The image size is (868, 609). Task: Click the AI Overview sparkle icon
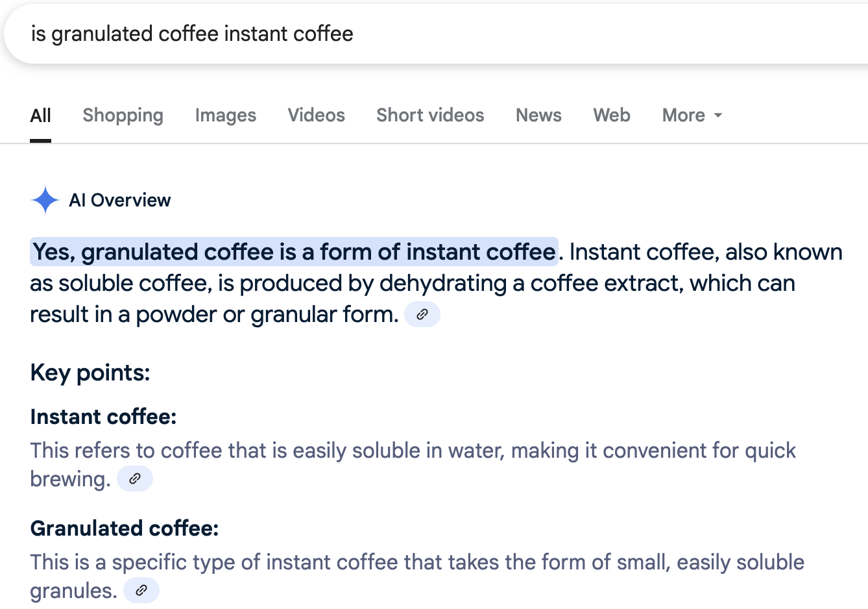pos(45,200)
